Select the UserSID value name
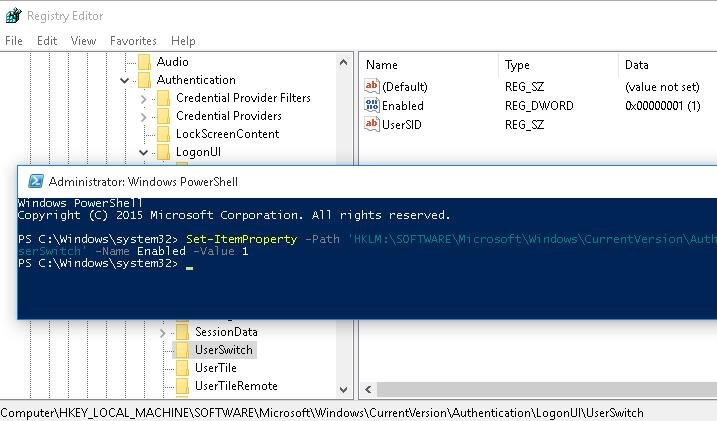Screen dimensions: 717x421 pos(402,124)
